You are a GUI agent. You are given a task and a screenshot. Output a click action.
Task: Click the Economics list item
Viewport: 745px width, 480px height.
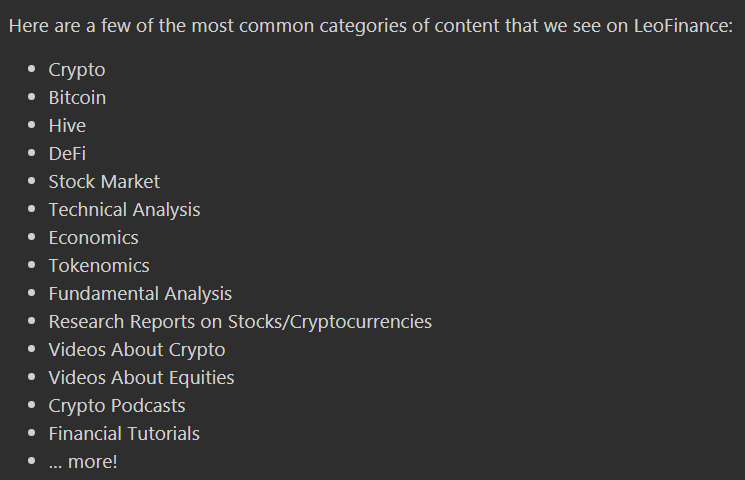(94, 238)
